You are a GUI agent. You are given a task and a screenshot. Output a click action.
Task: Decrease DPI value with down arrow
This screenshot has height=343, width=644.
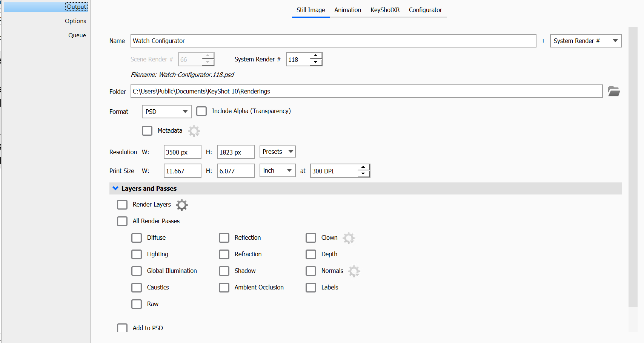pyautogui.click(x=363, y=174)
